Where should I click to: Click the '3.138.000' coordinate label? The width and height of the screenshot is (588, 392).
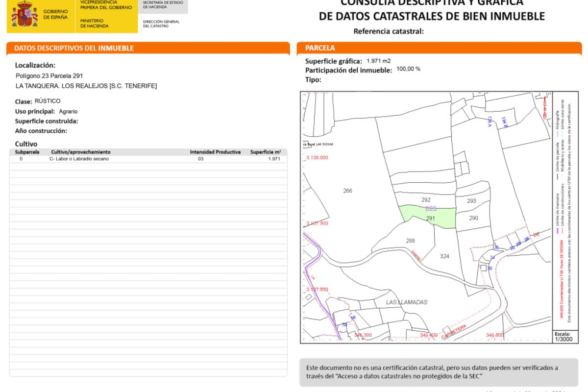tap(317, 158)
